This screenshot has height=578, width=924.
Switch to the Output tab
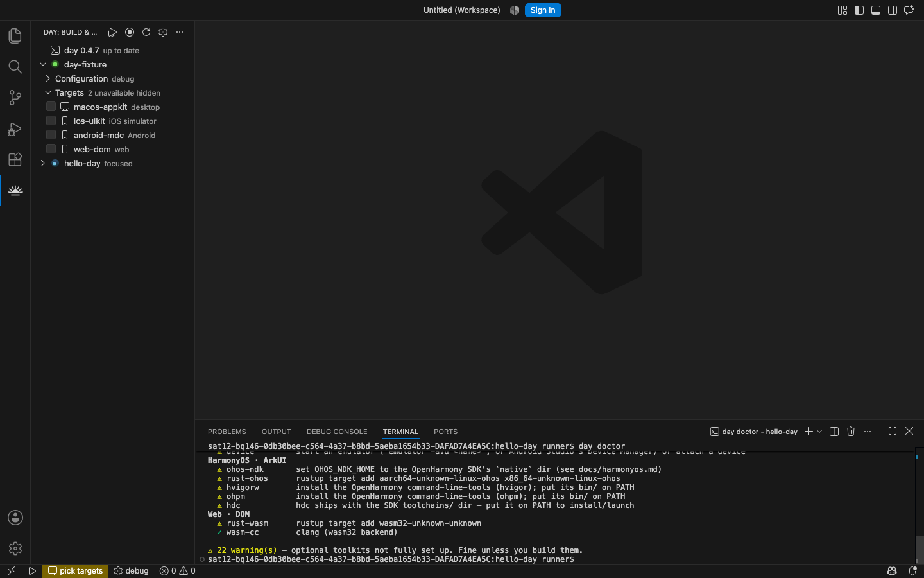point(277,432)
